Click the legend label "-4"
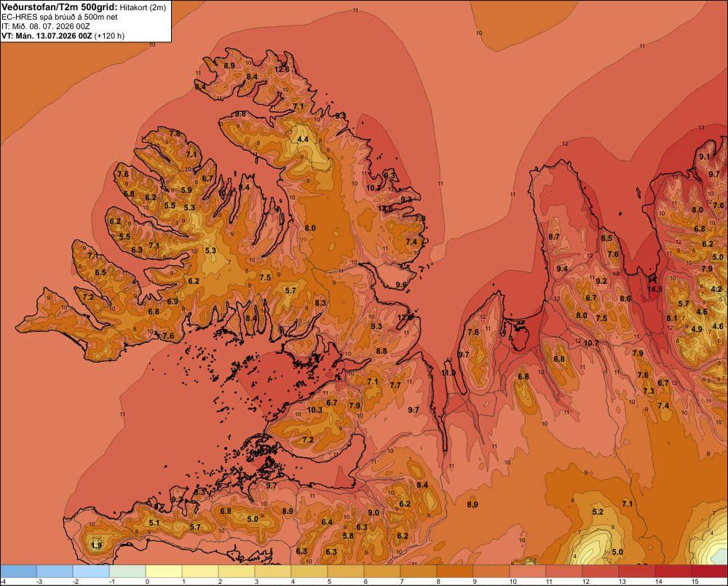 point(3,582)
